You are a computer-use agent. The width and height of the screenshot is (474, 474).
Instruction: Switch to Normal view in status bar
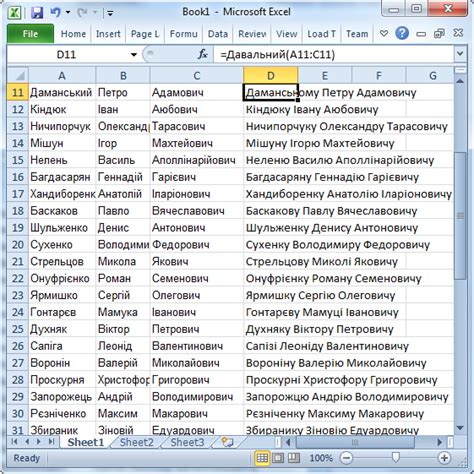pos(262,458)
